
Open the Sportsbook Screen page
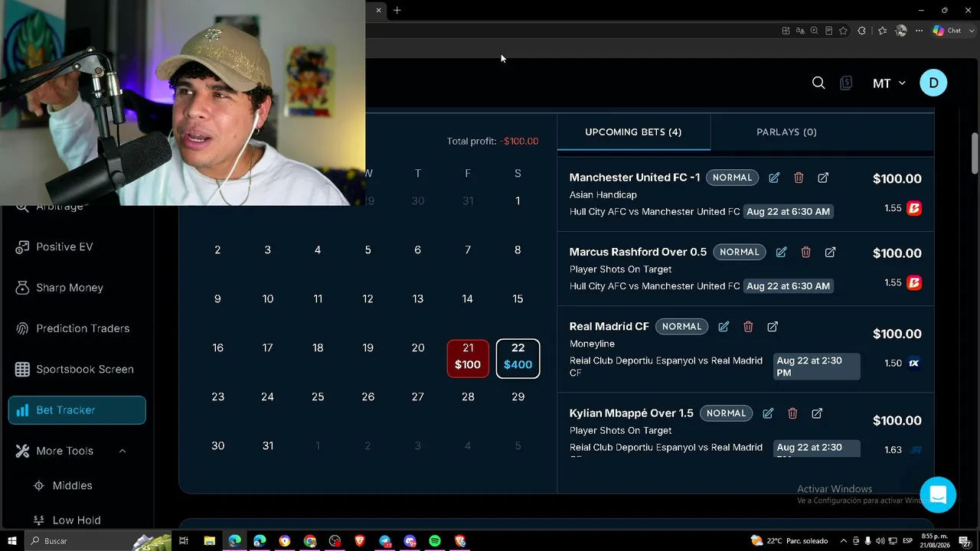coord(77,370)
